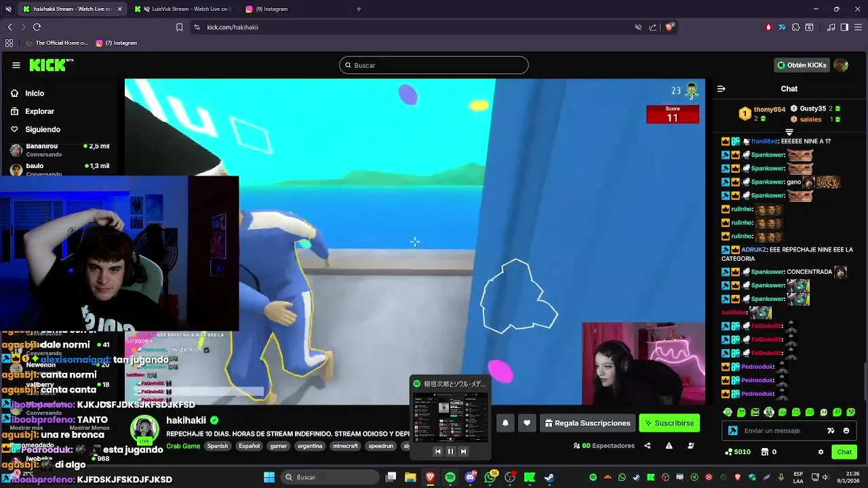Image resolution: width=868 pixels, height=488 pixels.
Task: Open the Kick hamburger sidebar menu
Action: [16, 65]
